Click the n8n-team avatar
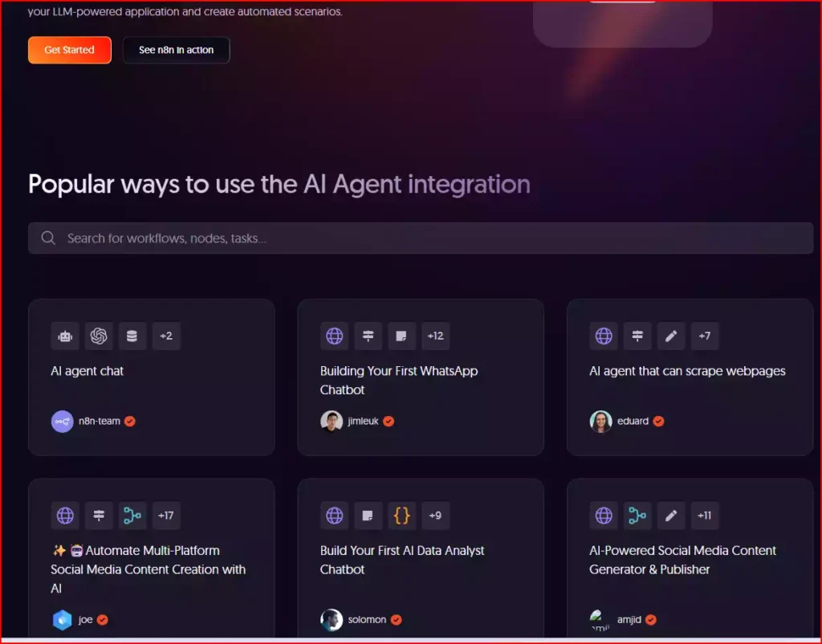Screen dimensions: 822x644 click(x=62, y=421)
